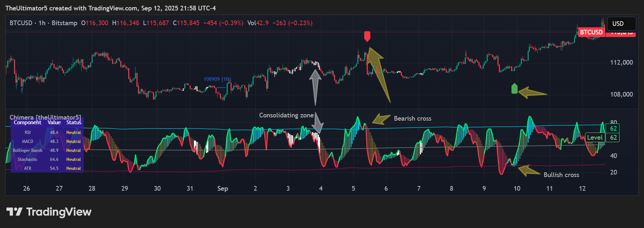Viewport: 644px width, 228px height.
Task: Open the USD currency selector
Action: [621, 24]
